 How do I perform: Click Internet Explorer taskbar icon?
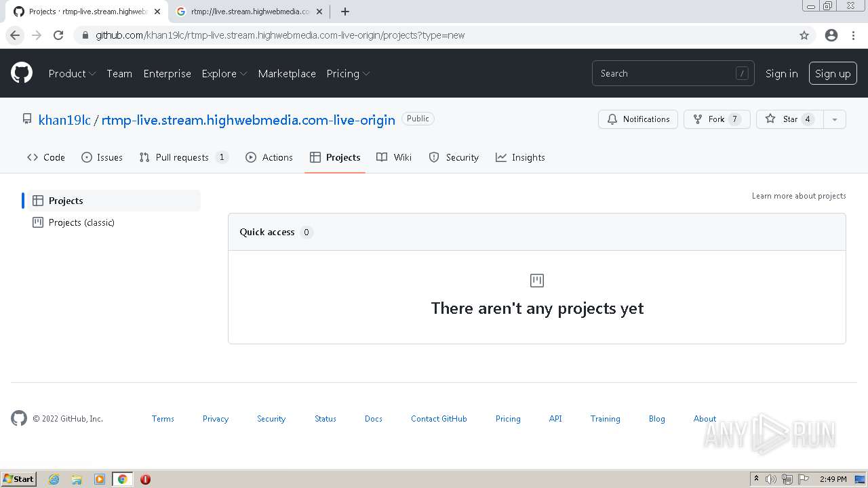point(54,479)
